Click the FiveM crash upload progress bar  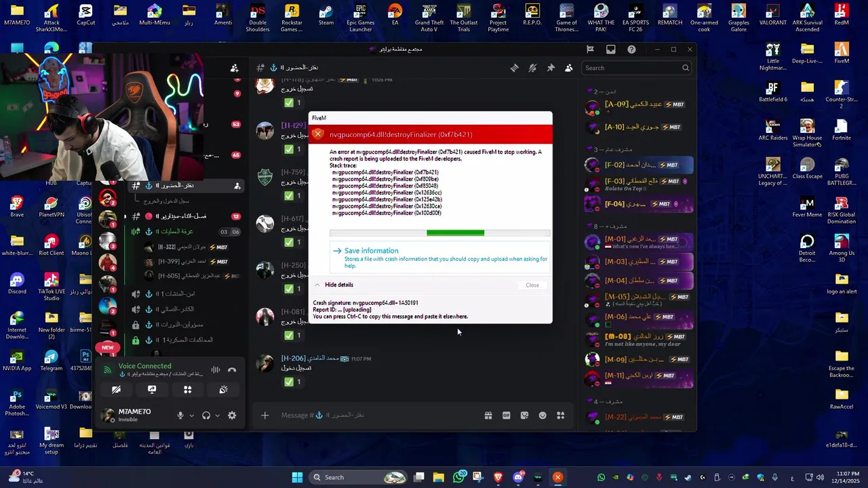[x=440, y=233]
